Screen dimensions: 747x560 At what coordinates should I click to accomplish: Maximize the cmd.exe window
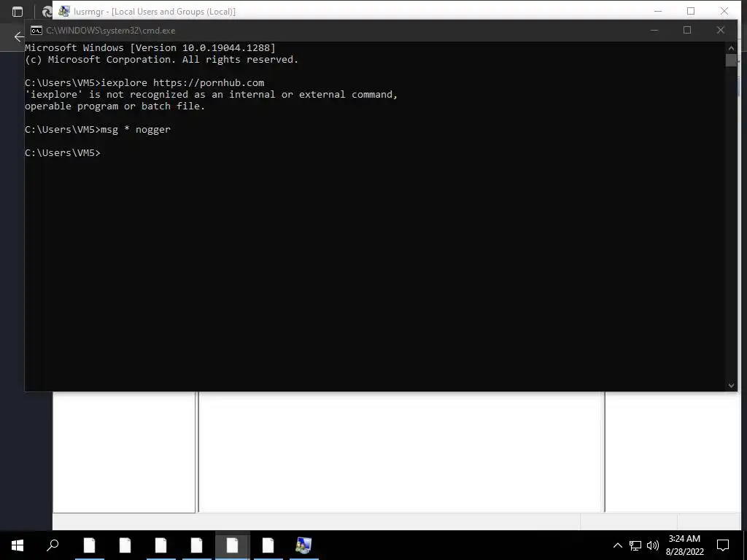tap(687, 30)
